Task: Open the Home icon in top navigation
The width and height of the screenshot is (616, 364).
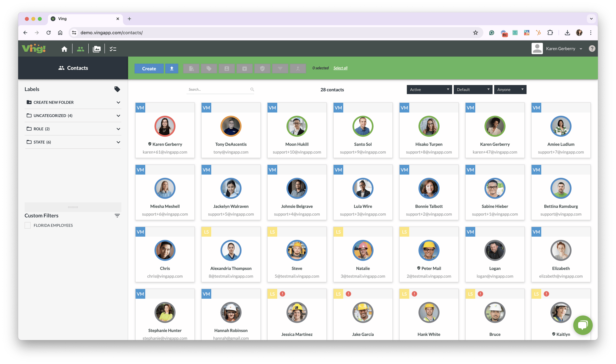Action: click(64, 48)
